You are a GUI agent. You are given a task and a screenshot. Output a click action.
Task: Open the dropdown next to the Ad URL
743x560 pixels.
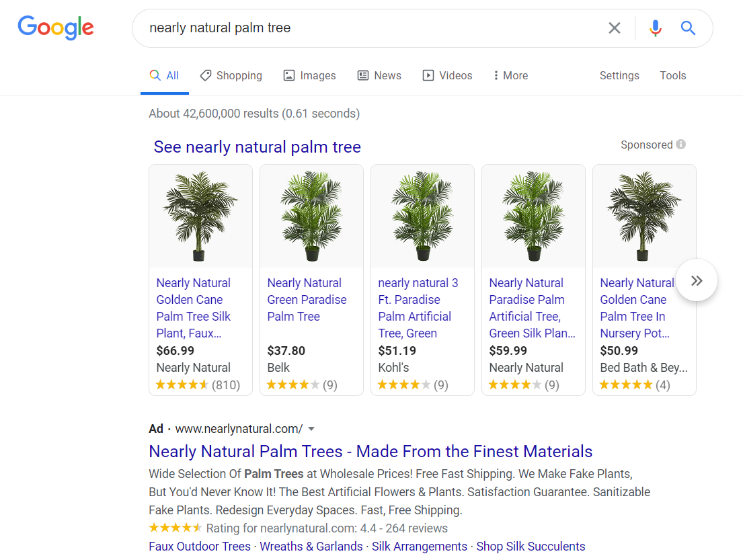point(311,428)
